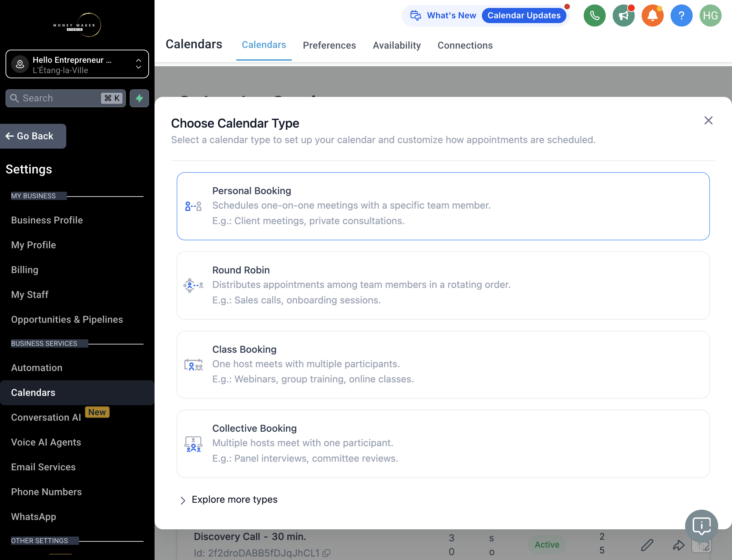Click the share arrow icon for Discovery Call
732x560 pixels.
[x=679, y=545]
